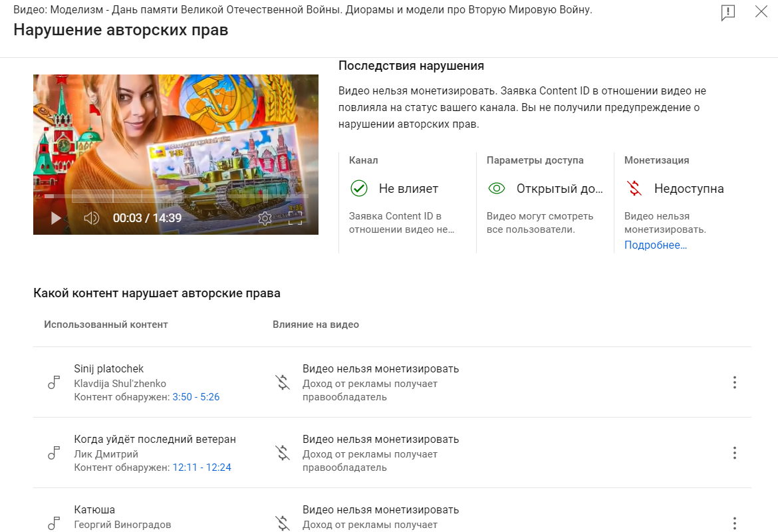The image size is (778, 532).
Task: Open options menu for Когда уйдёт последний ветеран
Action: [x=735, y=453]
